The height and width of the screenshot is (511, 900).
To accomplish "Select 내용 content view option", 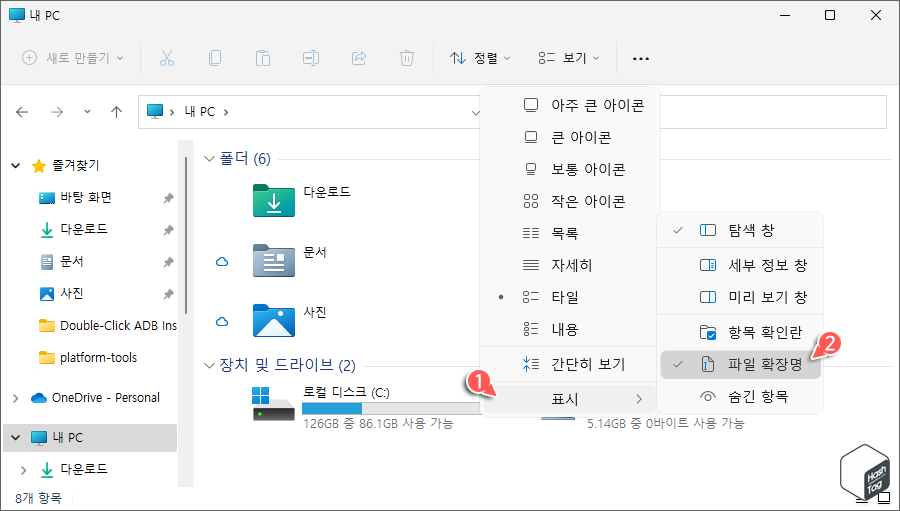I will (x=570, y=330).
